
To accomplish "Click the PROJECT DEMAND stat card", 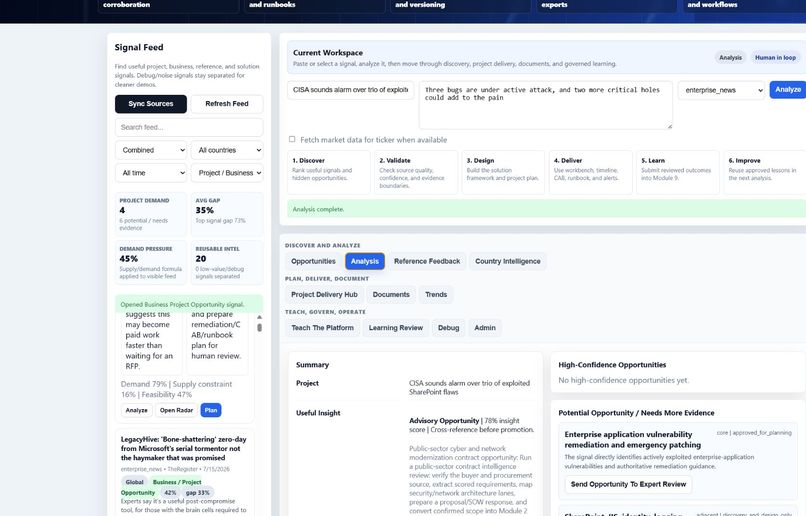I will tap(151, 214).
